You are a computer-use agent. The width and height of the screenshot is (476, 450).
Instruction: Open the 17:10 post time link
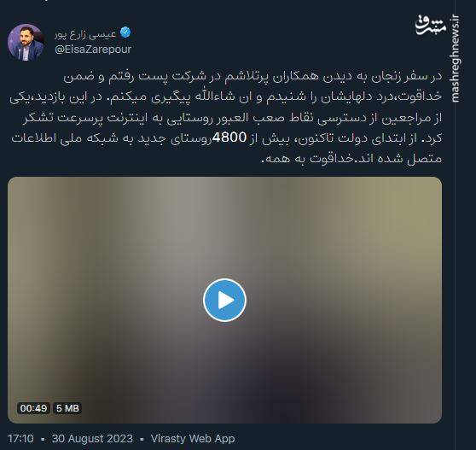point(21,438)
